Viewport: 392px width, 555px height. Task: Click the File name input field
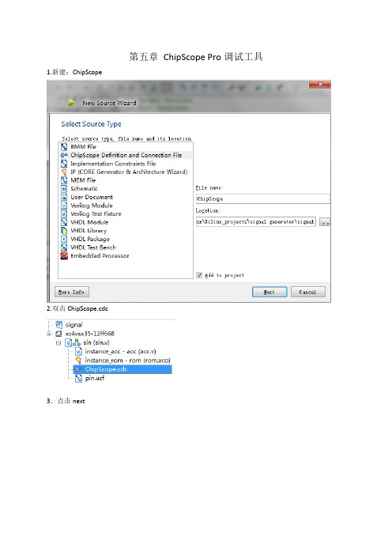[x=263, y=198]
